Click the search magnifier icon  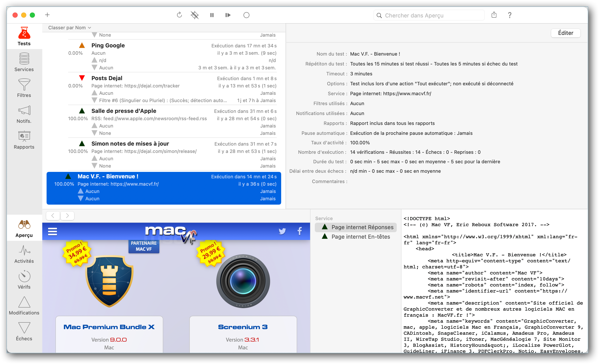click(x=379, y=15)
